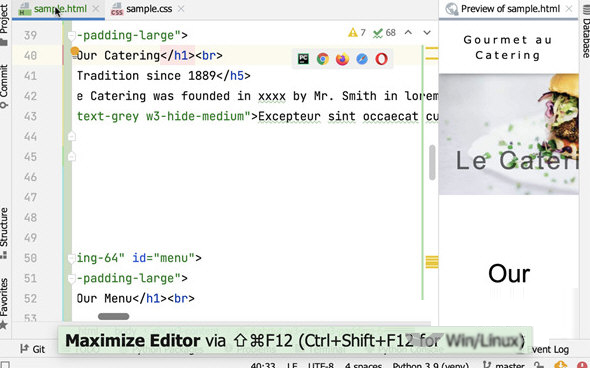Collapse code fold marker on line 51
This screenshot has width=590, height=368.
pyautogui.click(x=71, y=278)
